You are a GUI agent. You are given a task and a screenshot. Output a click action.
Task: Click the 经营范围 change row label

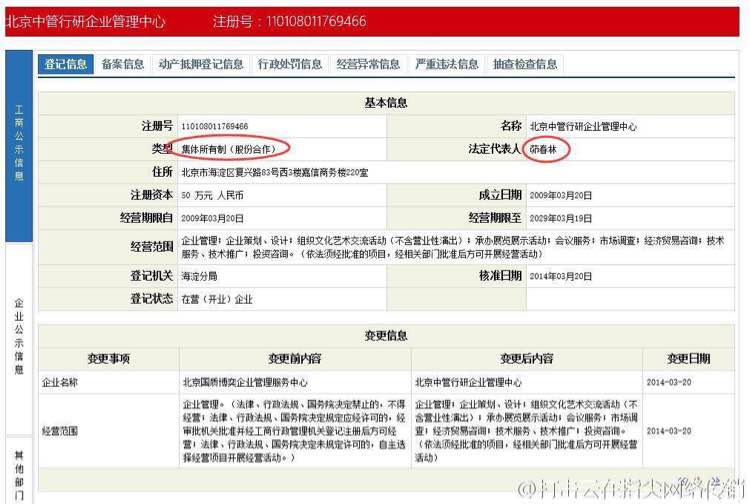pos(60,430)
